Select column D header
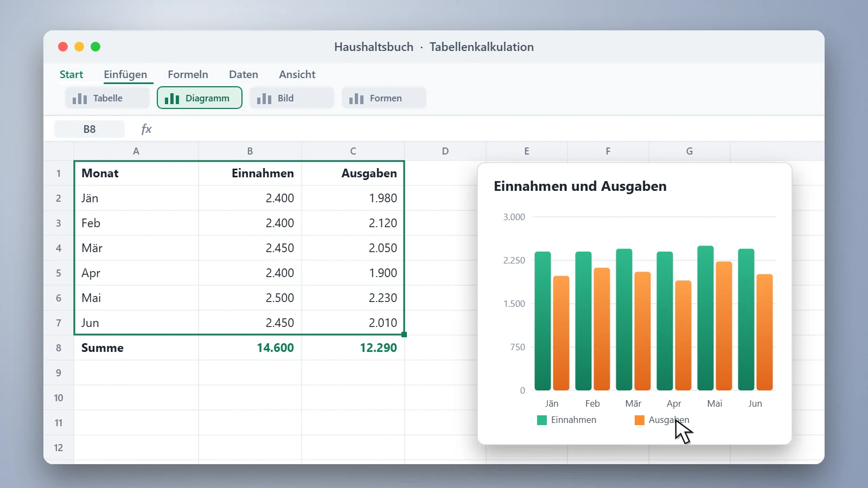The height and width of the screenshot is (488, 868). pyautogui.click(x=445, y=151)
